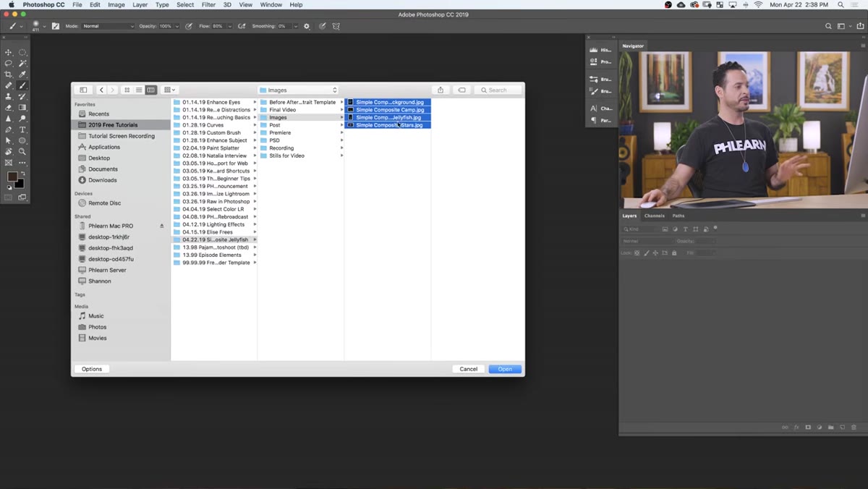Enable airbrush-style build-up

click(242, 26)
